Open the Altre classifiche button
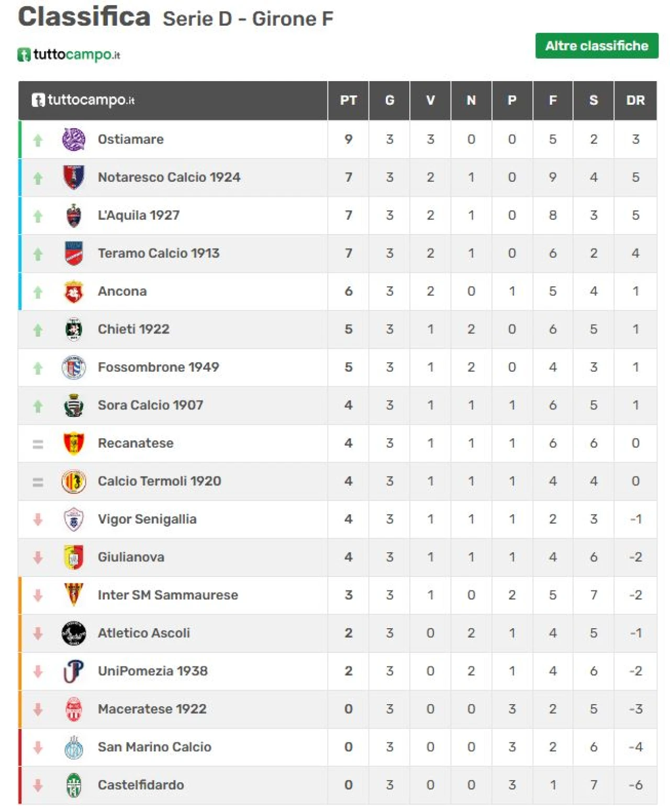670x812 pixels. [596, 46]
